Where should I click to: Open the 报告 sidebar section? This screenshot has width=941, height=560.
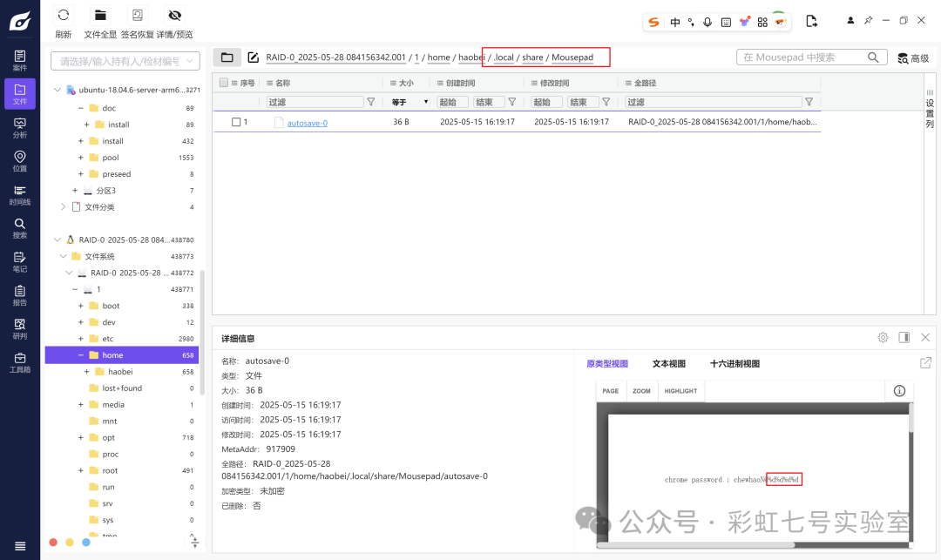[x=20, y=295]
